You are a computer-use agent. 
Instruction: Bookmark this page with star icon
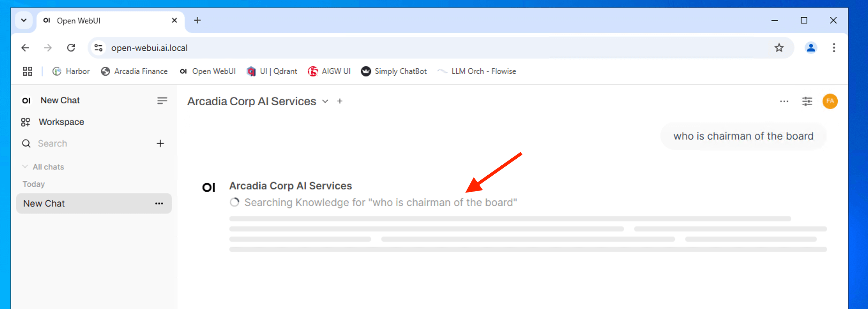779,48
